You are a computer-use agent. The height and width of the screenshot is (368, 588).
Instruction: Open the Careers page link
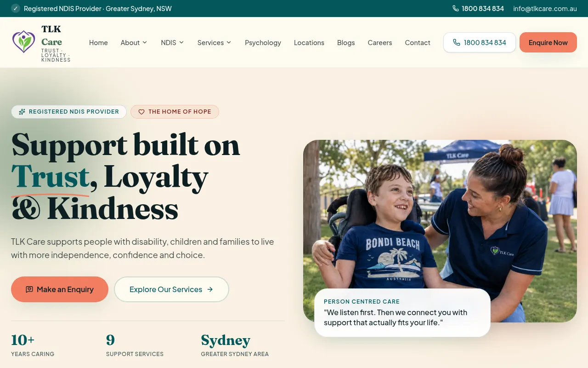tap(380, 42)
